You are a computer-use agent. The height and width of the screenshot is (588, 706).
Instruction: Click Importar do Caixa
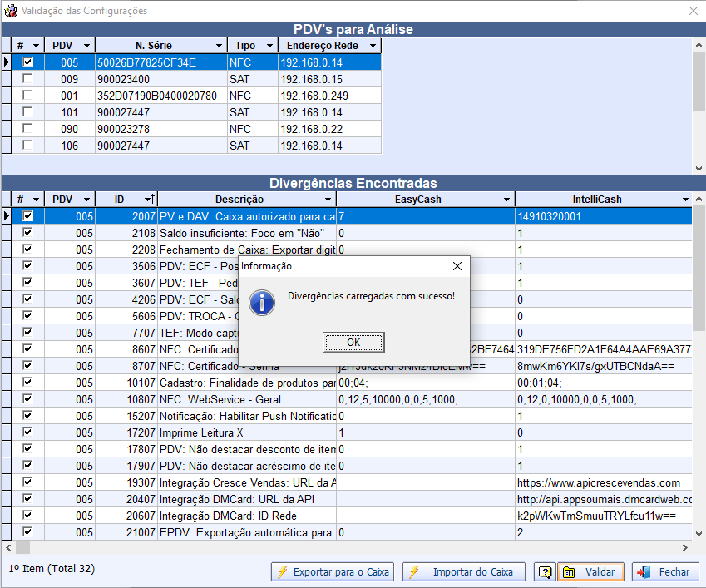click(464, 572)
